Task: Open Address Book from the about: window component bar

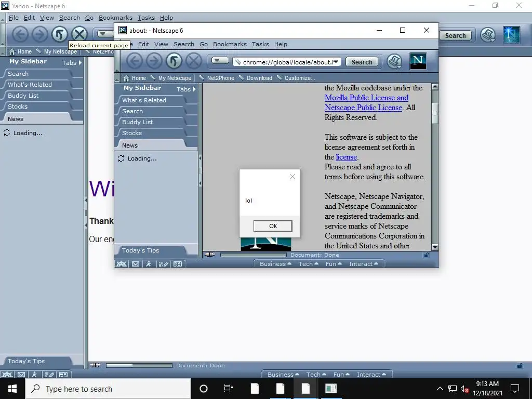Action: pos(178,264)
